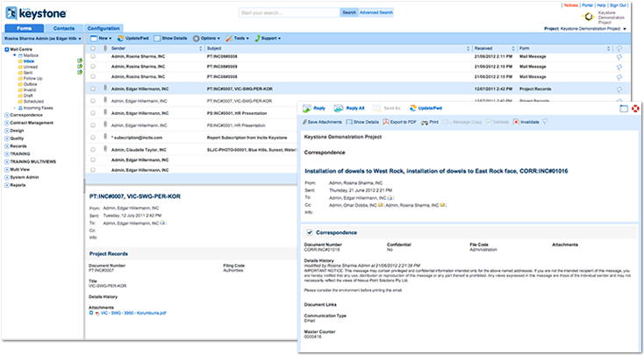Open Advanced Search link

pyautogui.click(x=376, y=13)
